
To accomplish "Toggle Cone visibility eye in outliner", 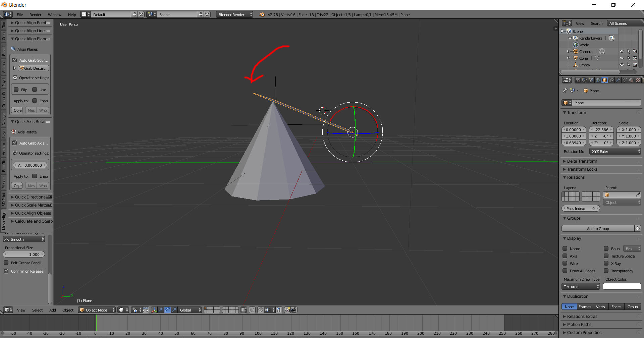I will coord(622,58).
